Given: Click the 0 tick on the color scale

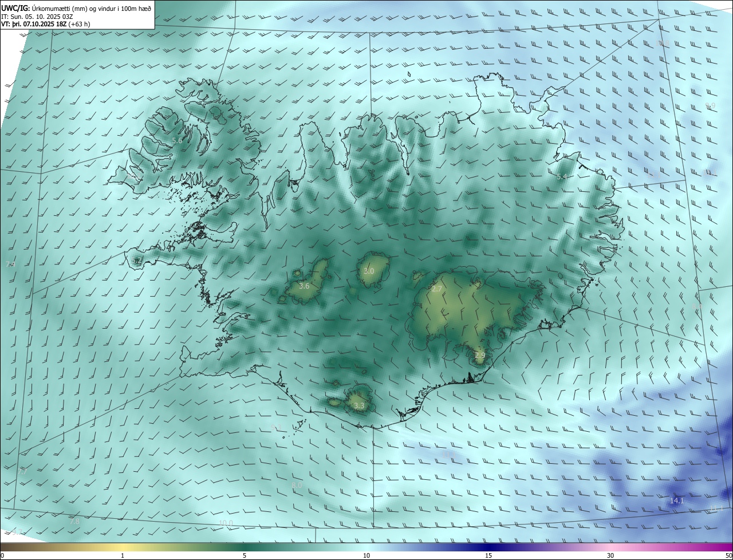Looking at the screenshot, I should tap(2, 556).
